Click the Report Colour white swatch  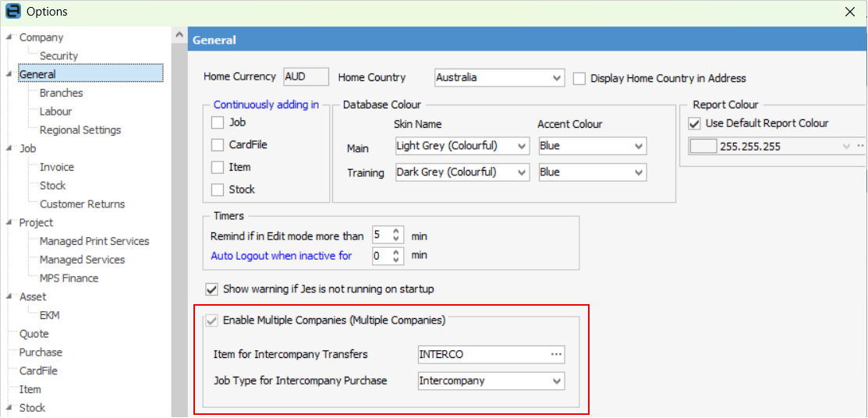coord(703,147)
